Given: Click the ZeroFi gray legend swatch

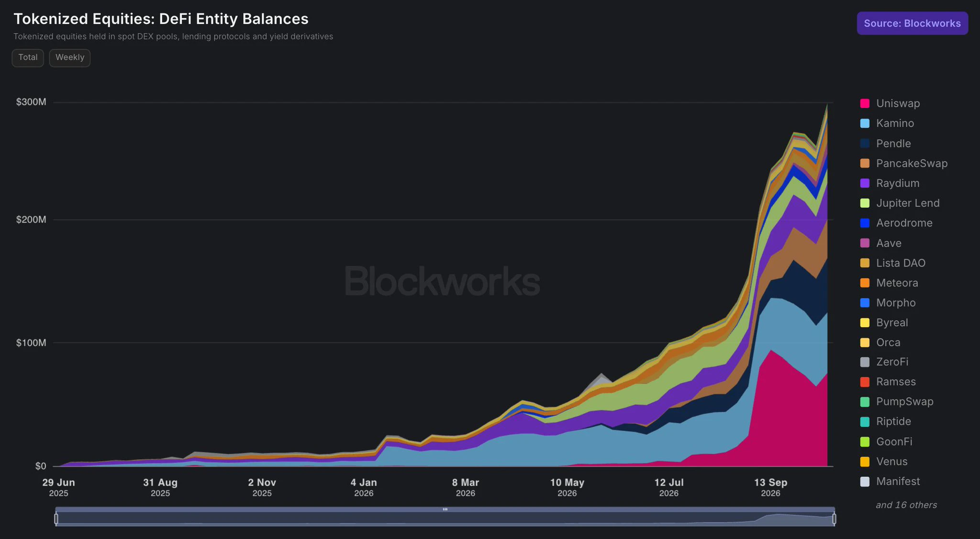Looking at the screenshot, I should coord(865,362).
